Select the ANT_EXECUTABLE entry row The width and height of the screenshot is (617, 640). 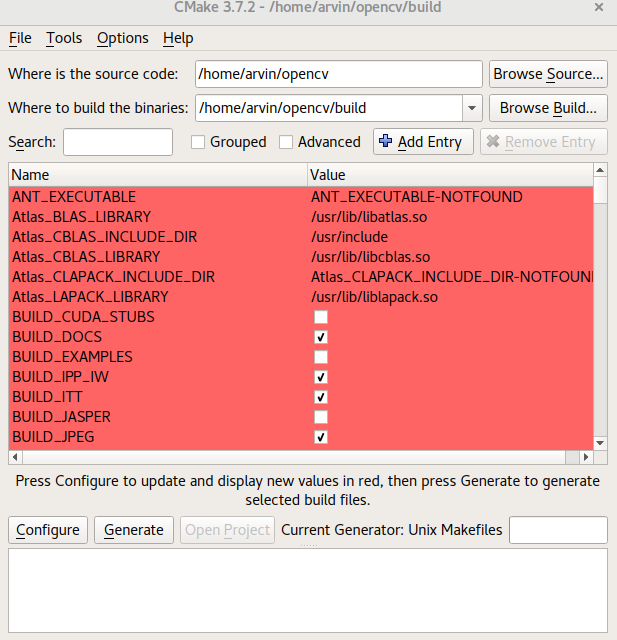coord(150,197)
